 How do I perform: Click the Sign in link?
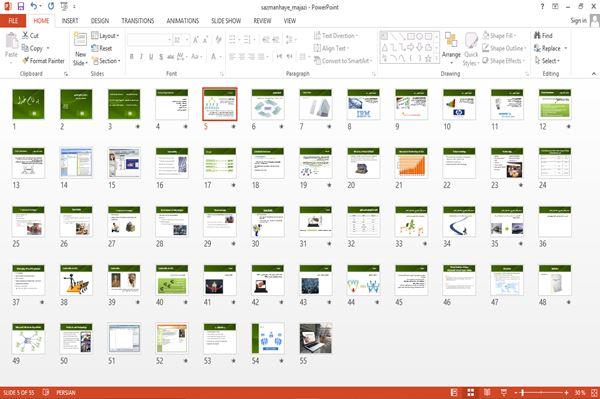[578, 21]
